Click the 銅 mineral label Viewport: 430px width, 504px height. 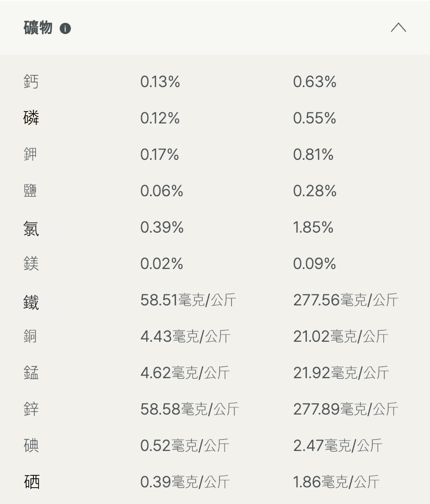pyautogui.click(x=30, y=336)
